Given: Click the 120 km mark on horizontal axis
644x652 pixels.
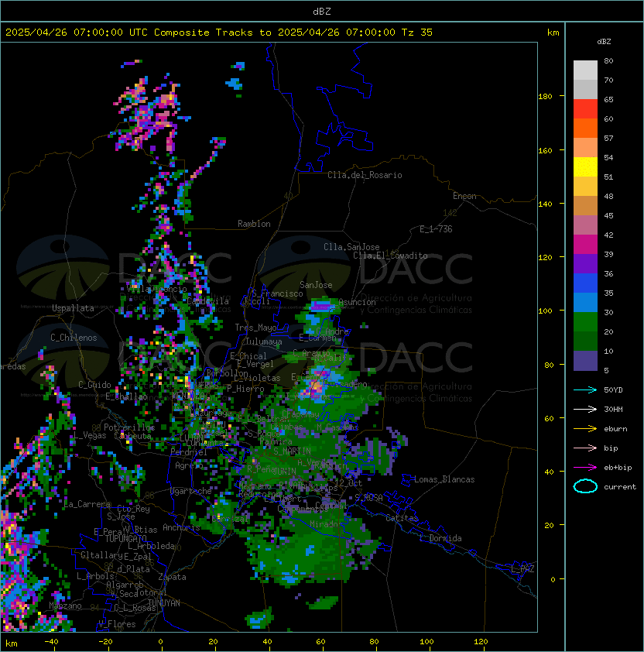Looking at the screenshot, I should [481, 641].
